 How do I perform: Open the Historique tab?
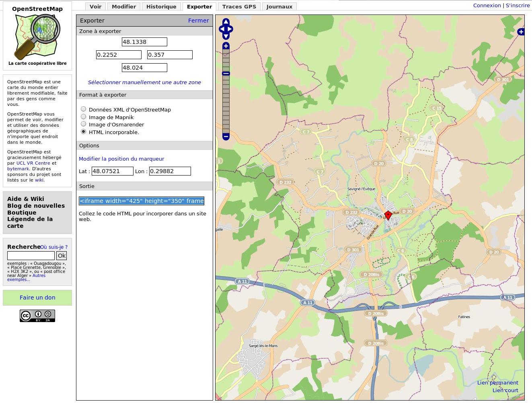(161, 6)
